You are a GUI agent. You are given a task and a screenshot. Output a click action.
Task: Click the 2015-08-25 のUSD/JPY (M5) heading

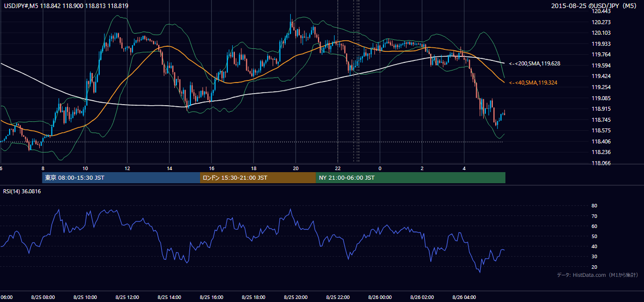coord(595,6)
